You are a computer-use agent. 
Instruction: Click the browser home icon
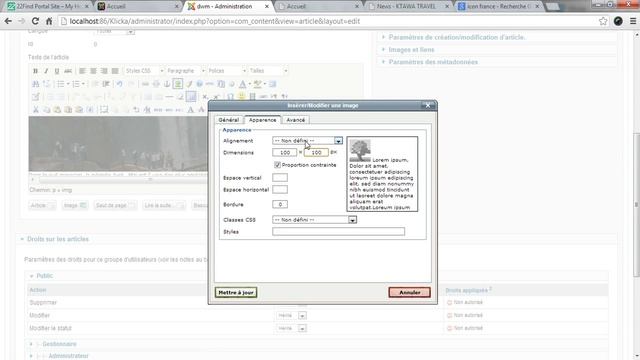pos(49,21)
